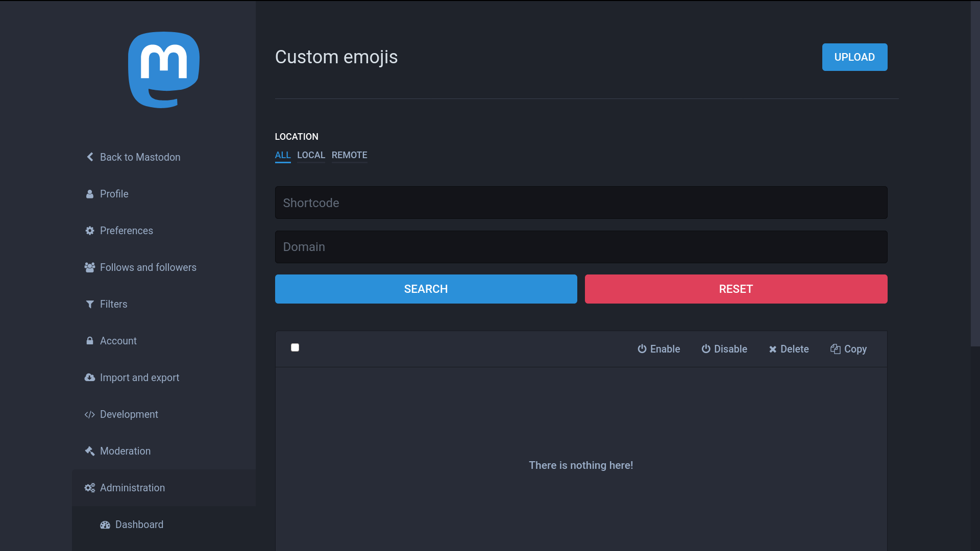Click the Shortcode input field

pyautogui.click(x=581, y=203)
